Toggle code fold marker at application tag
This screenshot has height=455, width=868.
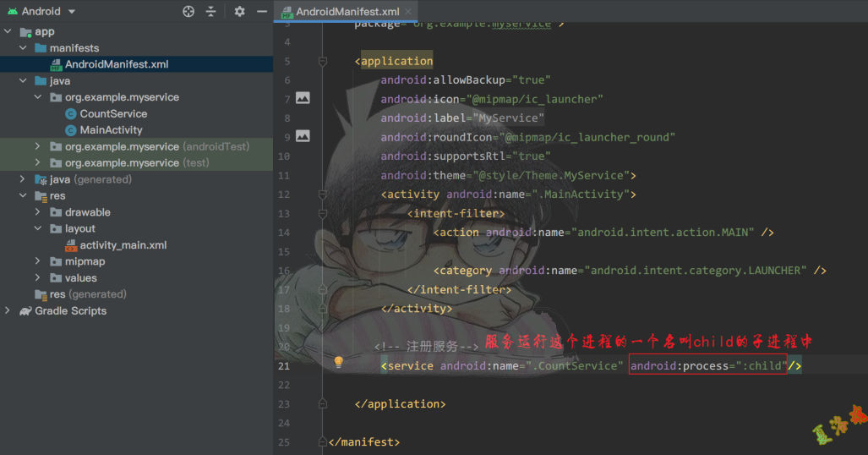[322, 61]
